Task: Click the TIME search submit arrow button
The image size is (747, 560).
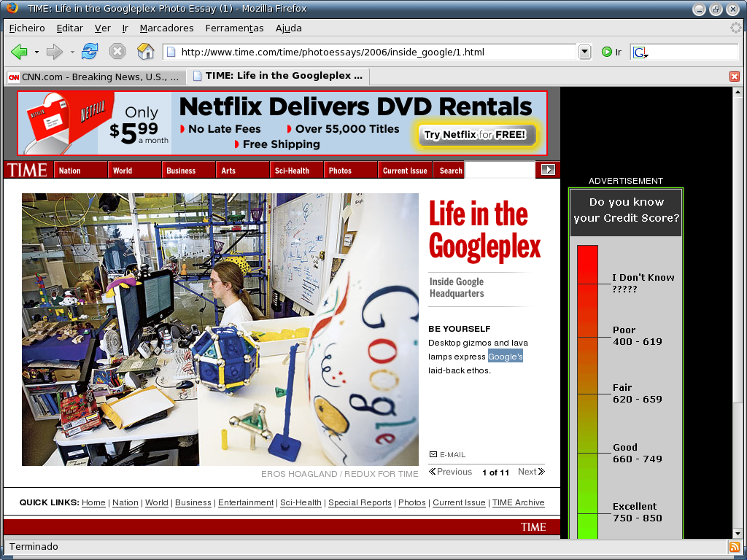Action: pos(548,169)
